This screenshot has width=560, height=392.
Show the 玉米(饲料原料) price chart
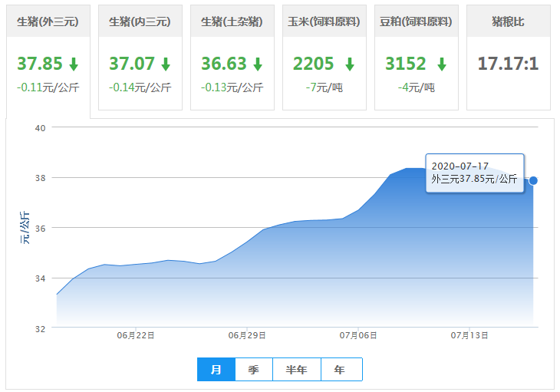[324, 22]
